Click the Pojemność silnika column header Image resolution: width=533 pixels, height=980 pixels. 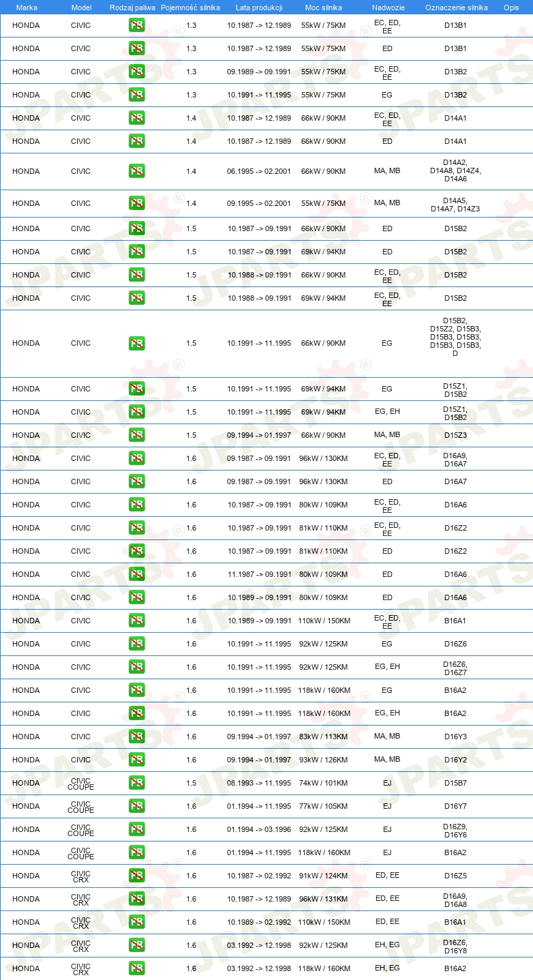(190, 7)
